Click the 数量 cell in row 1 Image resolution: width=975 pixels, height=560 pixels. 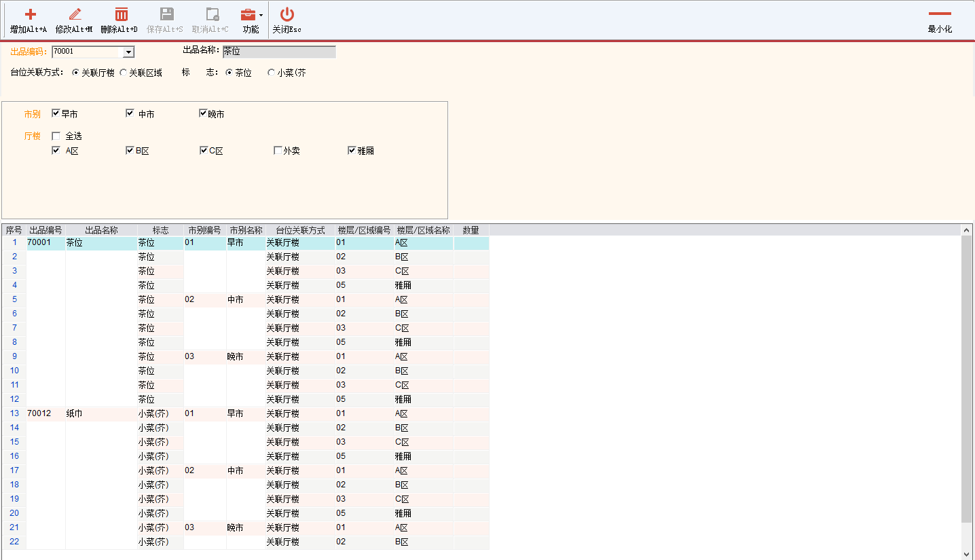471,242
